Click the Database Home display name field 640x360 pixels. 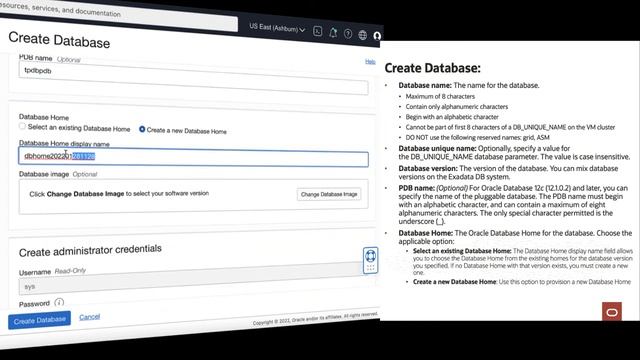(193, 157)
